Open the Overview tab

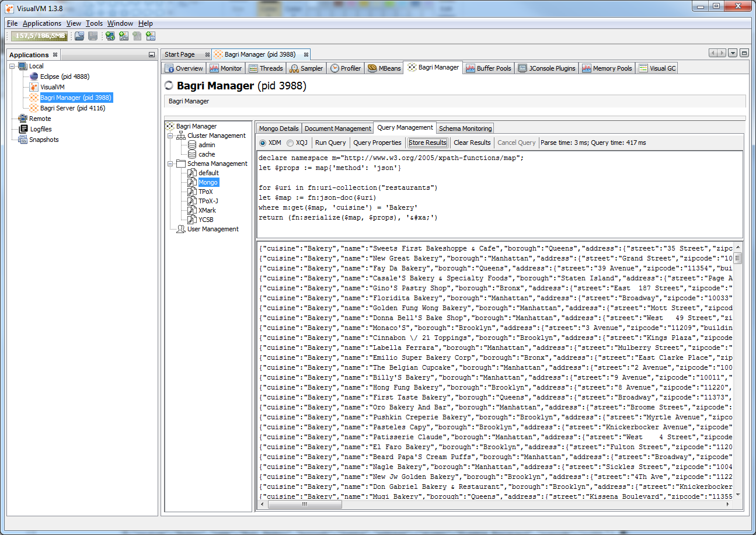click(184, 68)
